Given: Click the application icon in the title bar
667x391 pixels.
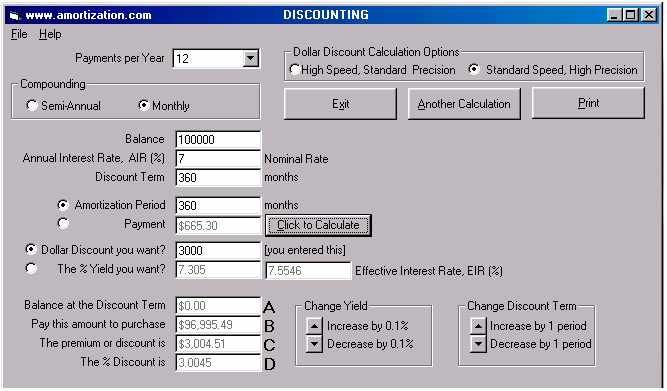Looking at the screenshot, I should (x=14, y=16).
